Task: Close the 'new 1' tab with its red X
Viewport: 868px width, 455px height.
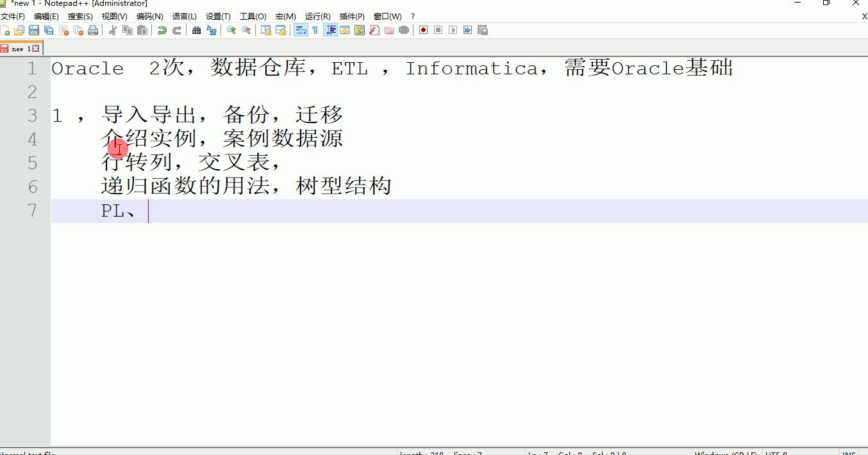Action: 36,49
